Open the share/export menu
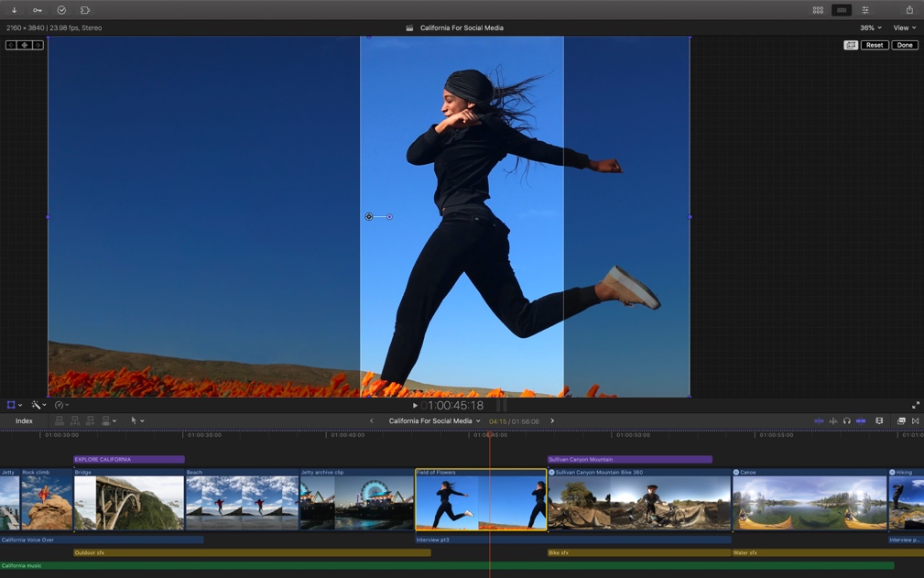The image size is (924, 578). pos(908,9)
